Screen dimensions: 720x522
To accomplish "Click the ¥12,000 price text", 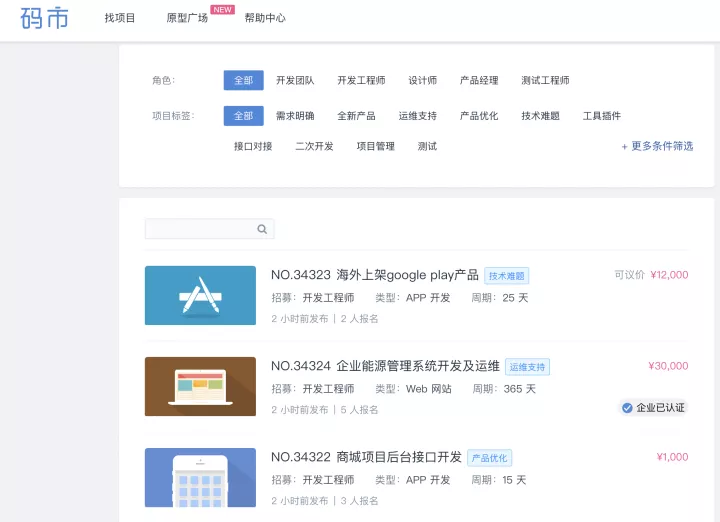I will pos(669,275).
